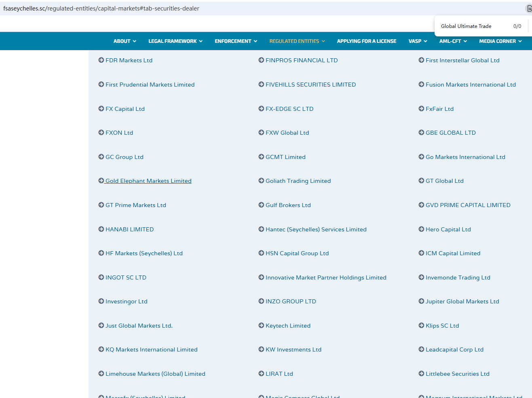
Task: Expand the ENFORCEMENT menu
Action: coord(236,41)
